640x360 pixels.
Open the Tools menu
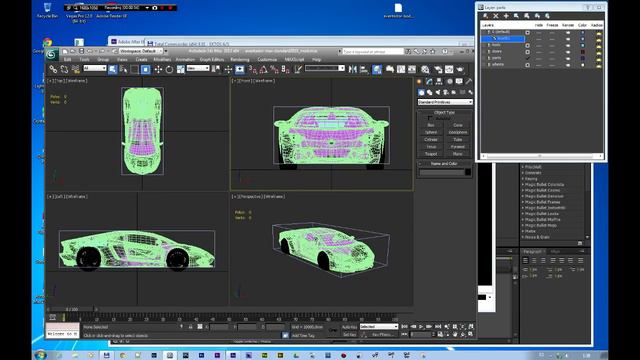(x=84, y=60)
